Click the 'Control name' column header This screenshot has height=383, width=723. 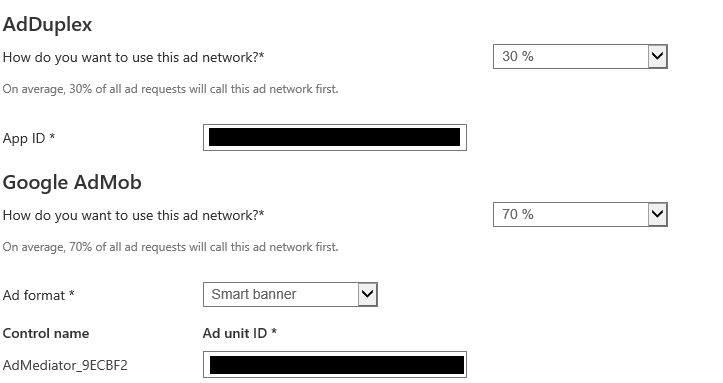tap(46, 333)
